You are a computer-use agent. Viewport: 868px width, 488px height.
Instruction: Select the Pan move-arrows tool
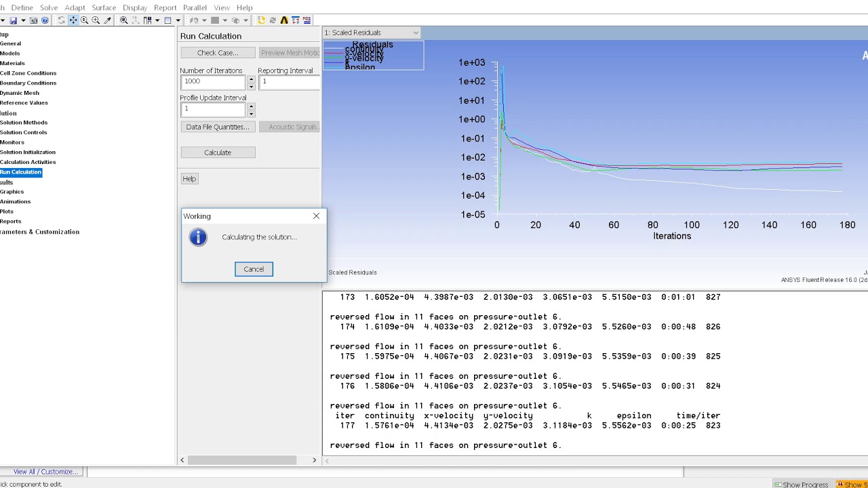tap(73, 20)
